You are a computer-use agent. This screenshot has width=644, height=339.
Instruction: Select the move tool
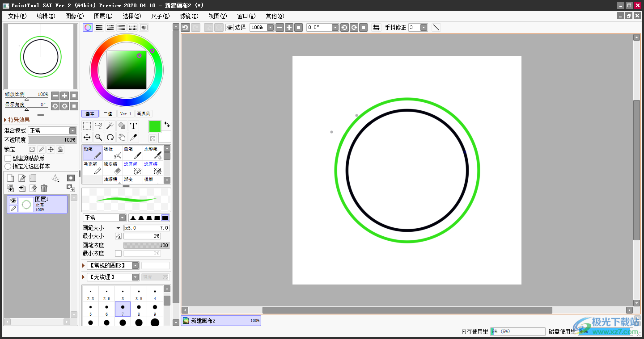click(x=87, y=138)
